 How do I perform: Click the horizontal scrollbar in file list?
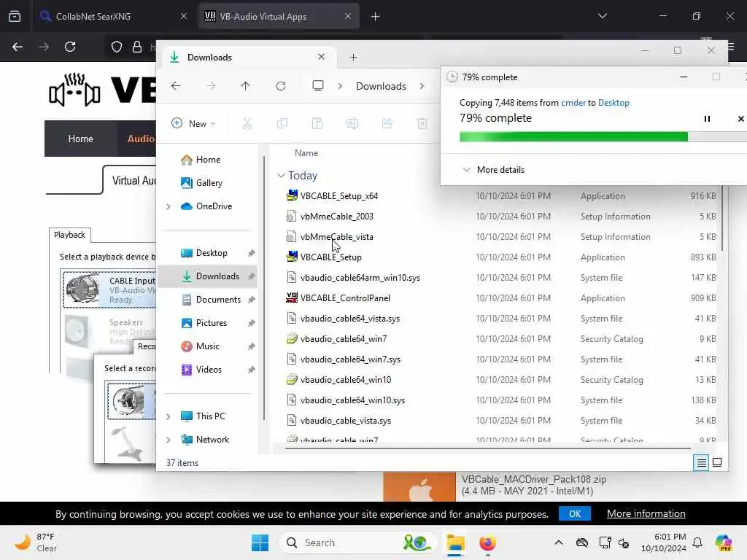487,448
